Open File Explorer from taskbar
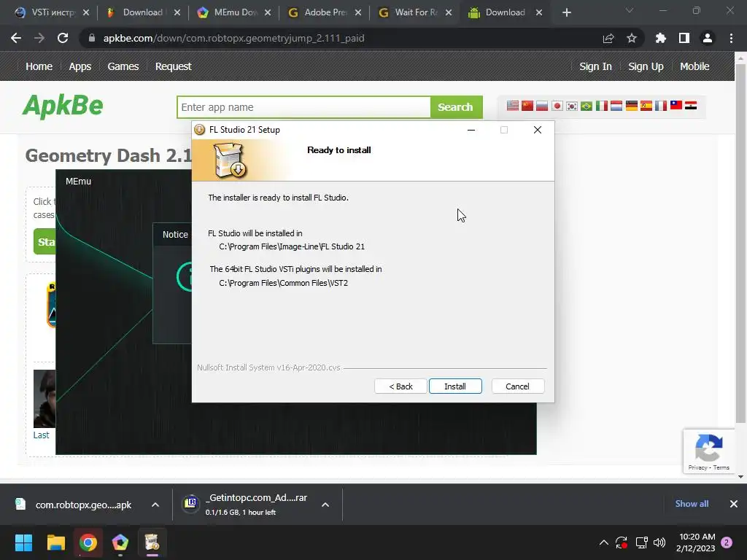Screen dimensions: 747x560 click(x=55, y=542)
